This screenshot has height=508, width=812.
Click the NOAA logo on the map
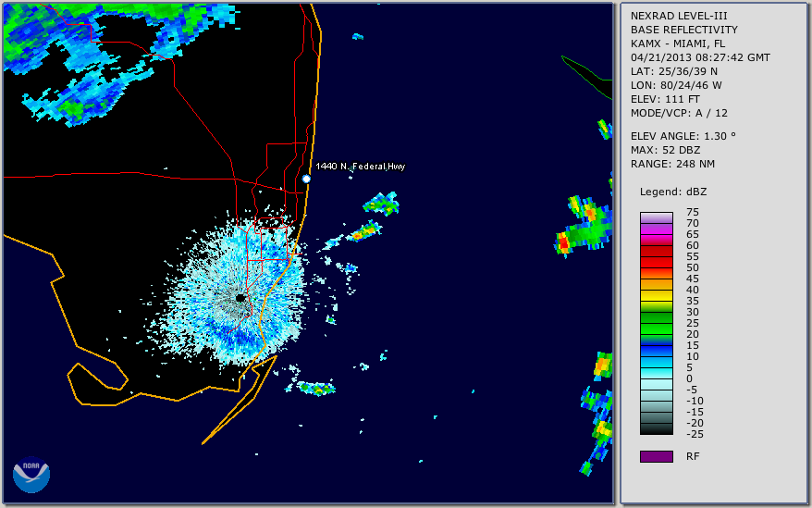(31, 475)
